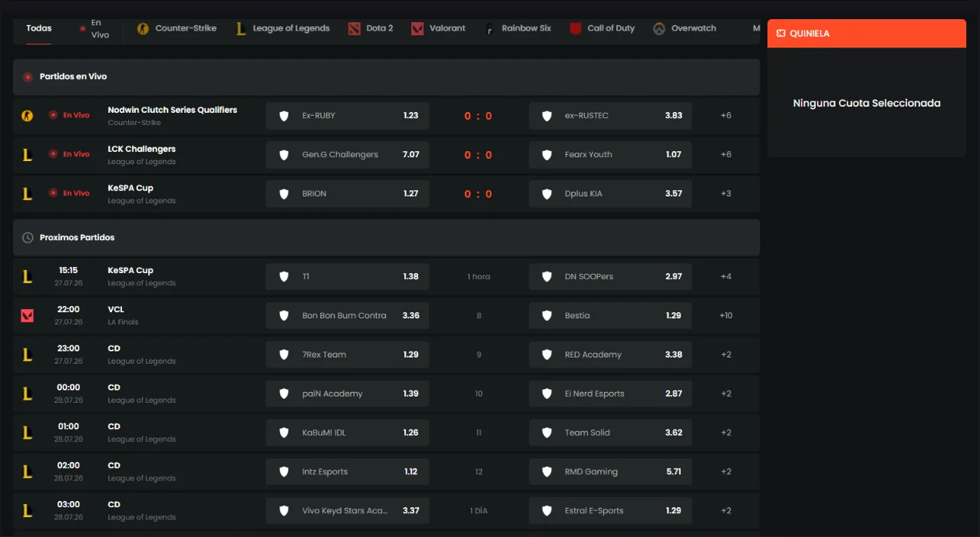
Task: Click the Partidos en Vivo section header
Action: [x=386, y=77]
